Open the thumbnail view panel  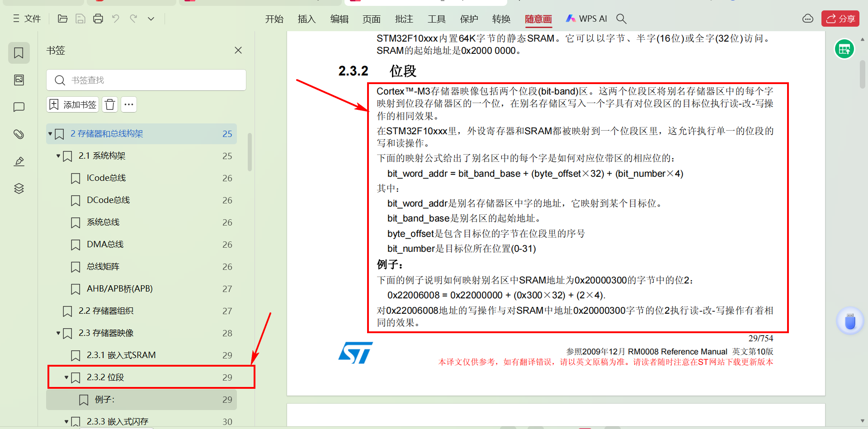point(19,80)
